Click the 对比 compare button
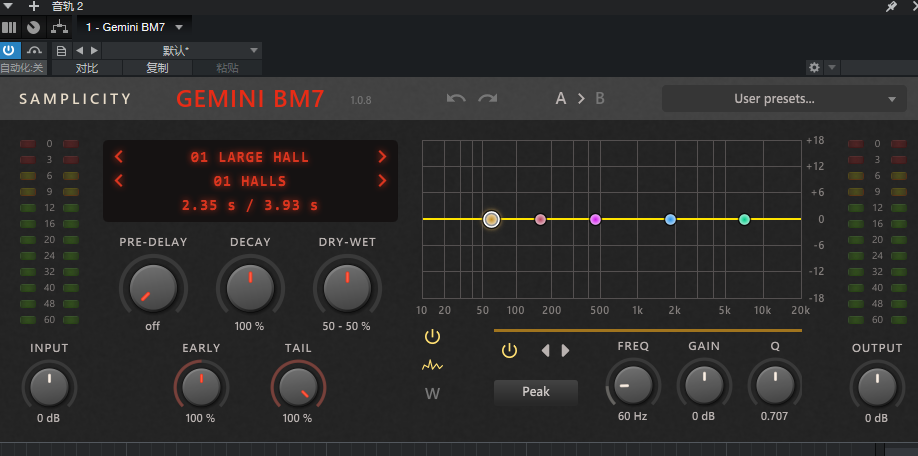This screenshot has width=918, height=456. click(x=87, y=68)
